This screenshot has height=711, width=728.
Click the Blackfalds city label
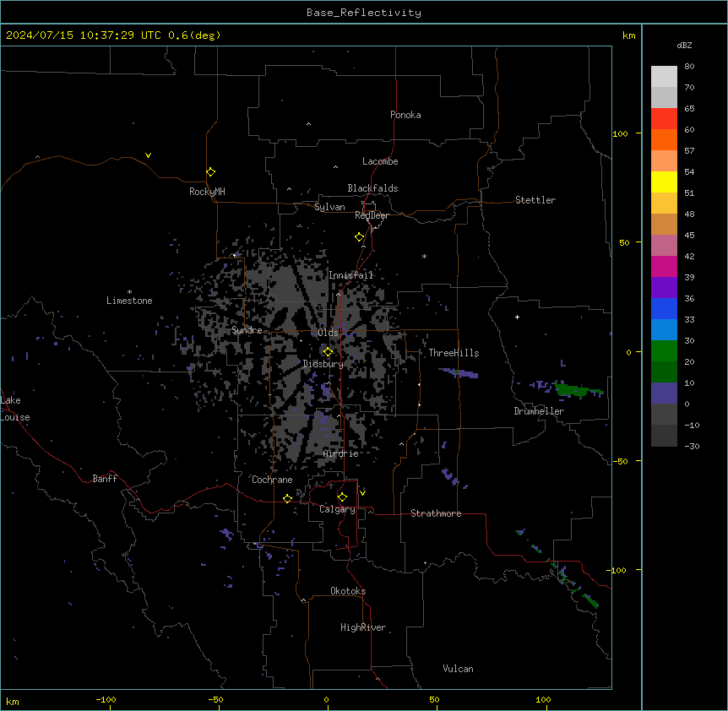372,188
